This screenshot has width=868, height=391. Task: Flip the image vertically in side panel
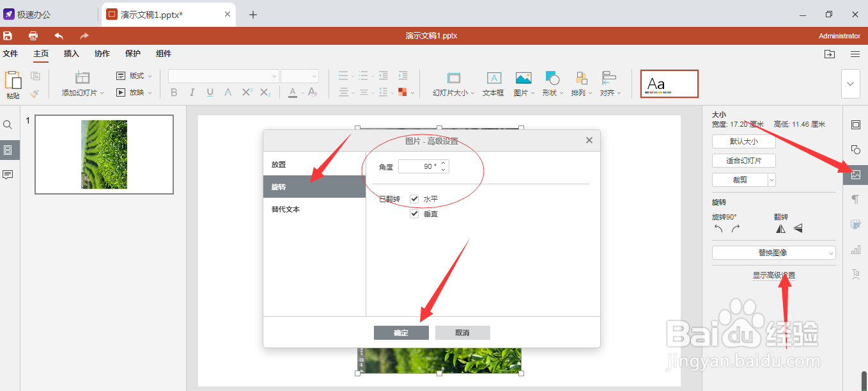coord(798,228)
